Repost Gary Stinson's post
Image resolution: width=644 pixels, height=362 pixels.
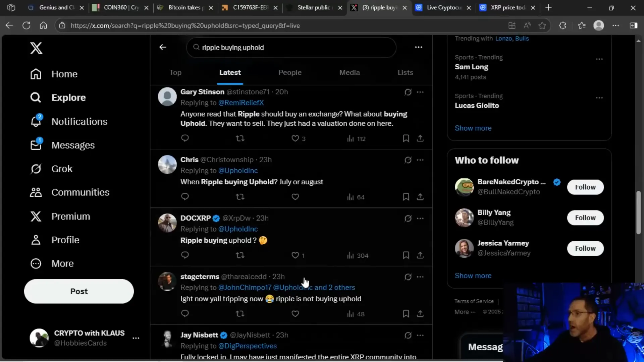pyautogui.click(x=240, y=138)
